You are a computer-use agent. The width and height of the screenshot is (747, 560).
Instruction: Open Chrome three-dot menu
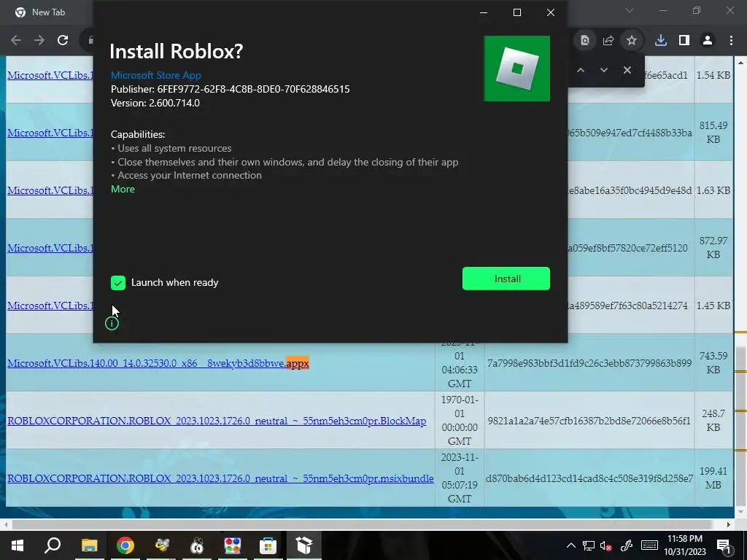click(x=731, y=41)
